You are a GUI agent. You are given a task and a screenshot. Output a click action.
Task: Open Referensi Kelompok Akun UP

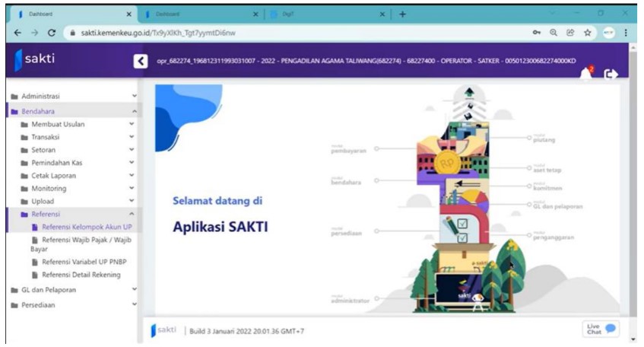coord(85,227)
